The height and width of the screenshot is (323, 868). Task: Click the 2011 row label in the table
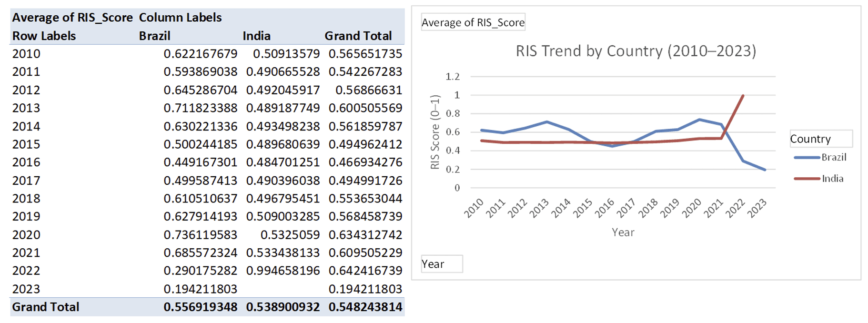tap(26, 72)
